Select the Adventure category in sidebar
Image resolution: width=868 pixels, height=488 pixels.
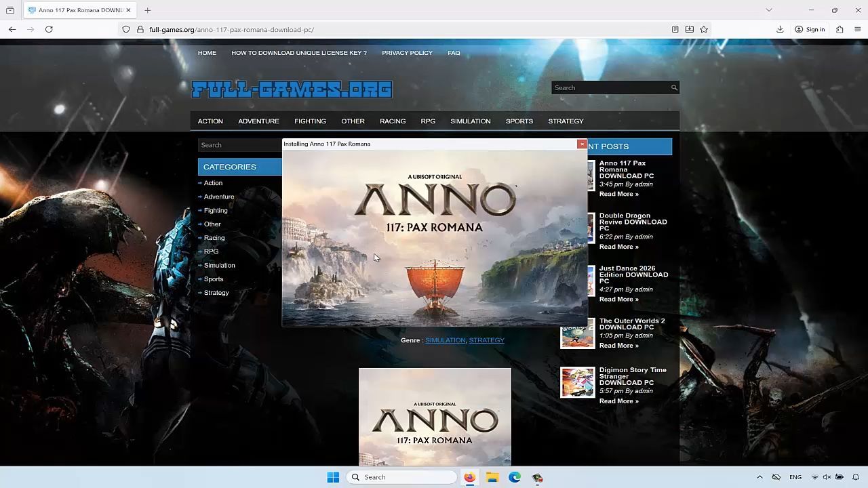pyautogui.click(x=219, y=197)
